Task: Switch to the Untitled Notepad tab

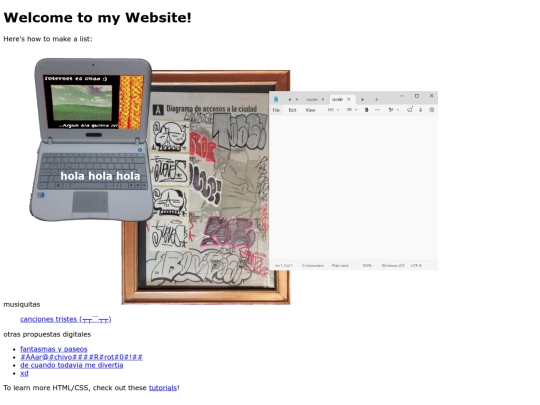Action: point(337,100)
